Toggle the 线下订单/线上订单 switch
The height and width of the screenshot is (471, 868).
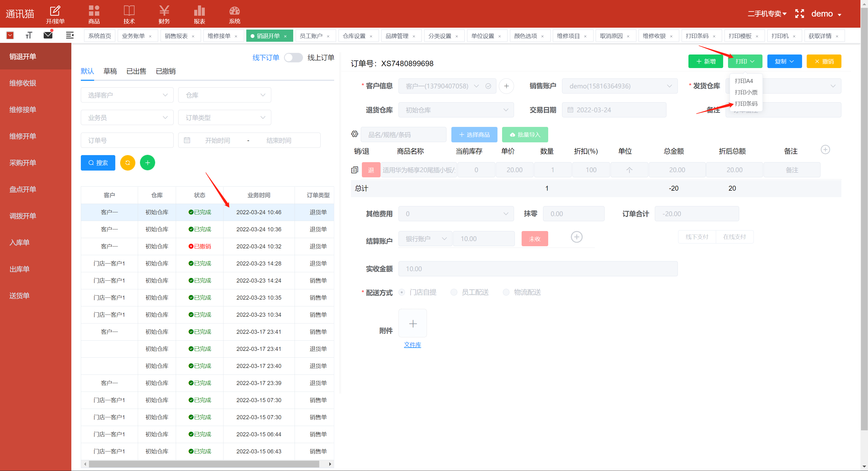pyautogui.click(x=293, y=57)
